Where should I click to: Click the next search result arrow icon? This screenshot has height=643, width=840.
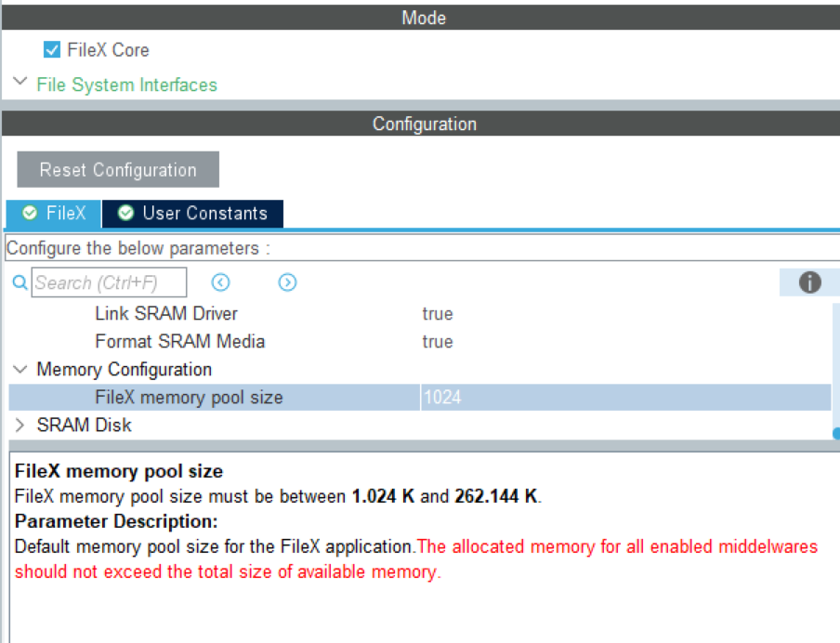287,282
